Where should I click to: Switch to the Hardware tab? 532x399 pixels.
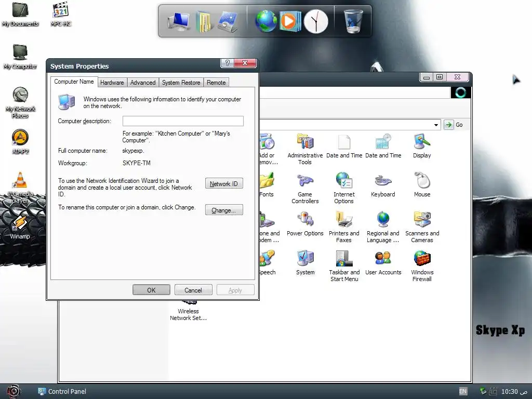(112, 83)
